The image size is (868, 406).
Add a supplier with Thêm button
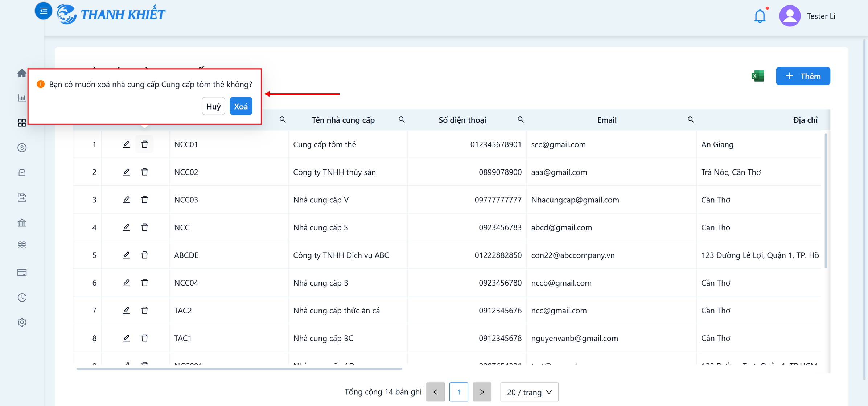(x=803, y=76)
